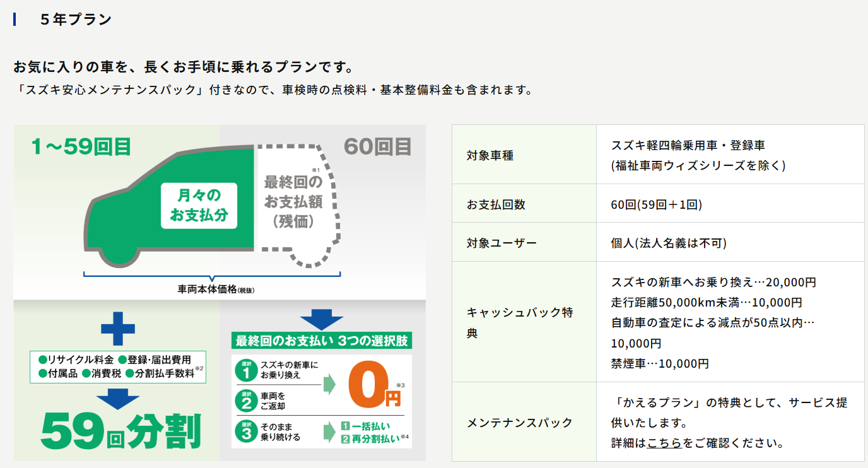Click green arrow next to そのまま乗り続ける
868x468 pixels.
(x=331, y=431)
